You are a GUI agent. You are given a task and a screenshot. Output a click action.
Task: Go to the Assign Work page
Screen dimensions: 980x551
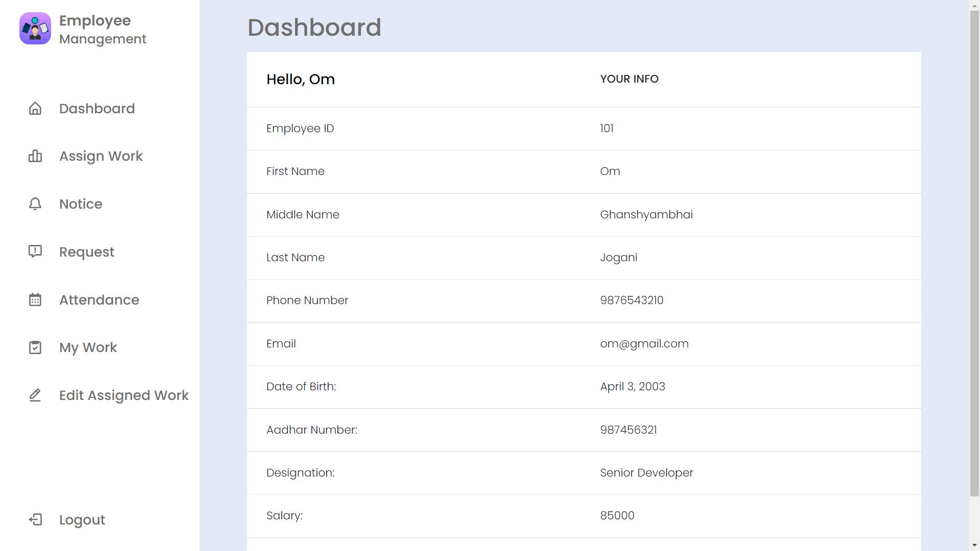tap(100, 156)
